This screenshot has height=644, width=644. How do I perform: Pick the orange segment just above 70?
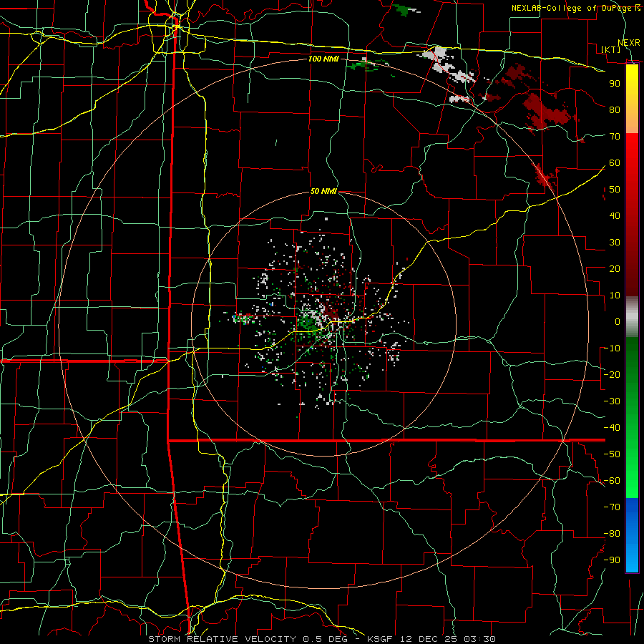tap(632, 122)
